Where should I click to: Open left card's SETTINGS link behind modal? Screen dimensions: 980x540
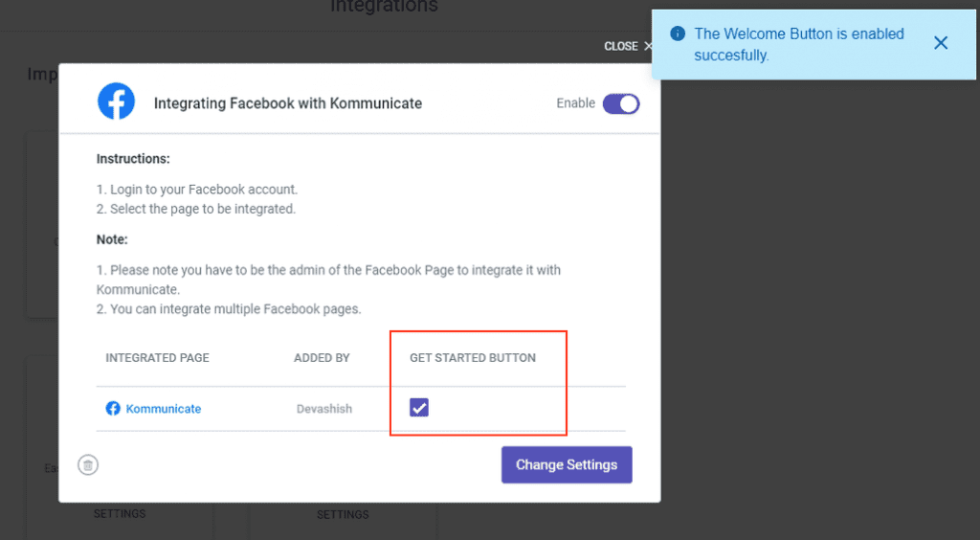120,514
